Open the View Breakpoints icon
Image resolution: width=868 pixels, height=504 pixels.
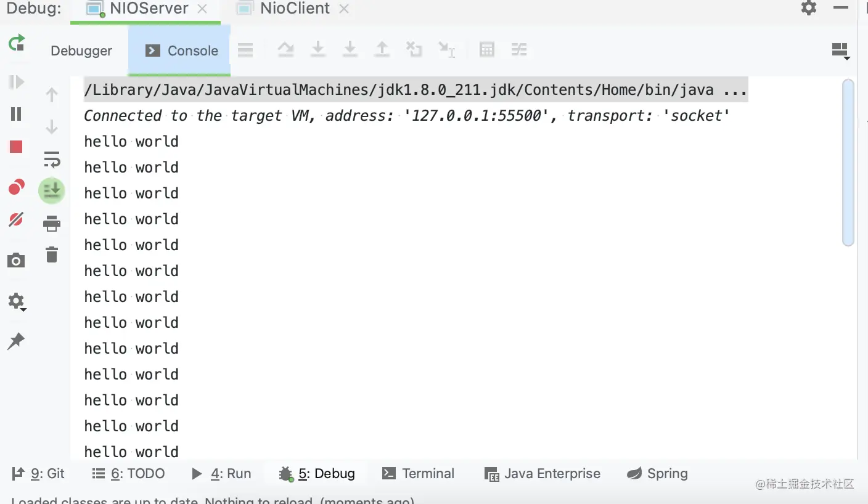(x=17, y=187)
